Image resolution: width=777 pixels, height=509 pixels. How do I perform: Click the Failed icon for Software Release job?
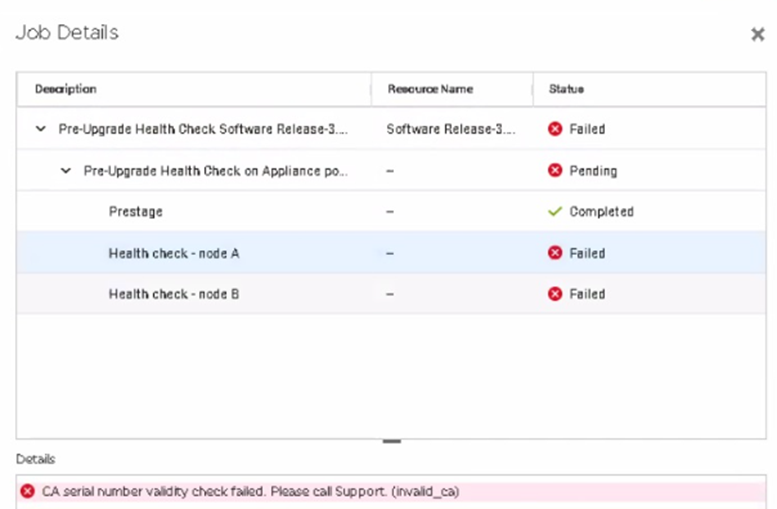point(555,129)
